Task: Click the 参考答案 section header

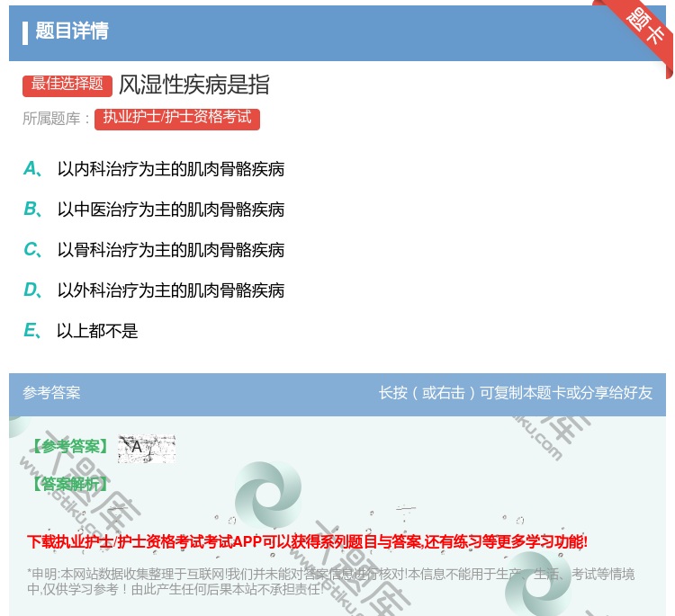Action: 51,393
